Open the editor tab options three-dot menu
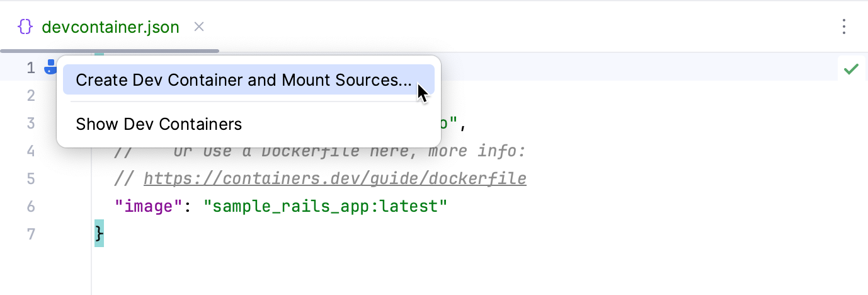The image size is (868, 295). (x=844, y=27)
